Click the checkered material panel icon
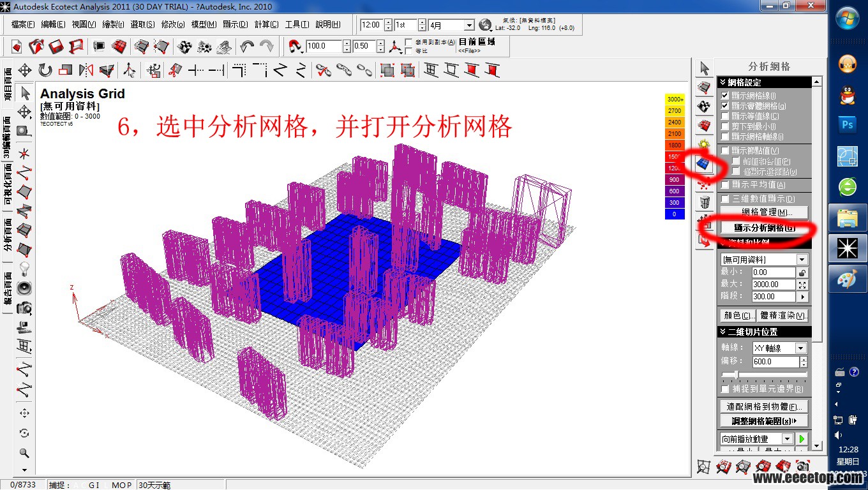This screenshot has height=490, width=868. (704, 106)
